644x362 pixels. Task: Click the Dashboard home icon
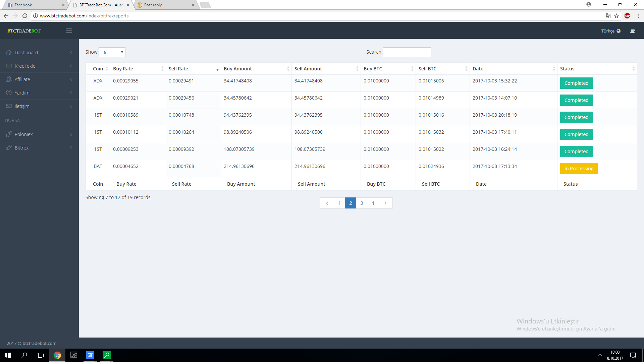click(9, 52)
